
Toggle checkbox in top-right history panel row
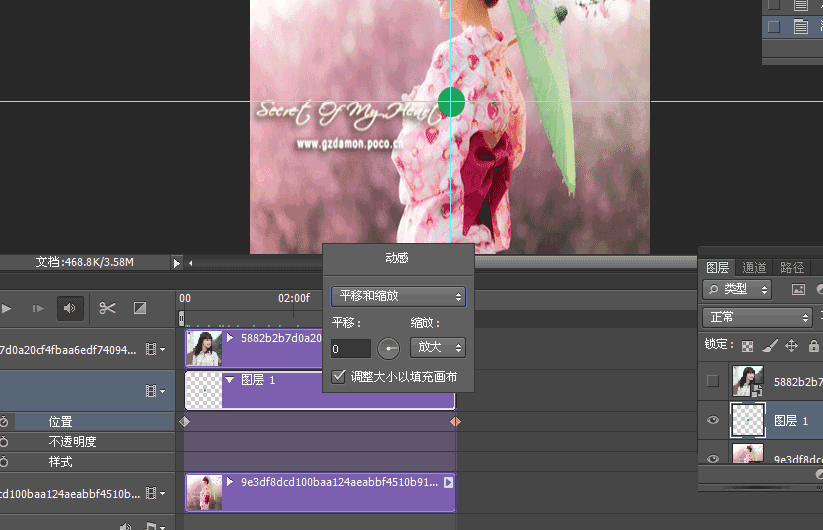(774, 27)
